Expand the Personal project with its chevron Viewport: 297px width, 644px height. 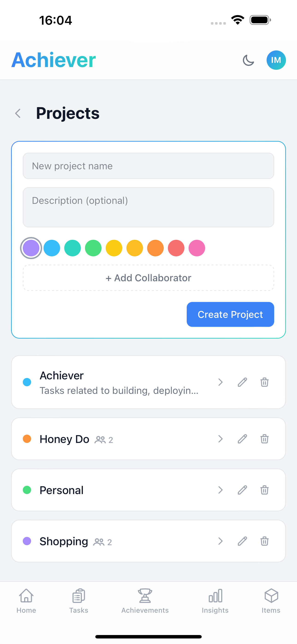(220, 490)
